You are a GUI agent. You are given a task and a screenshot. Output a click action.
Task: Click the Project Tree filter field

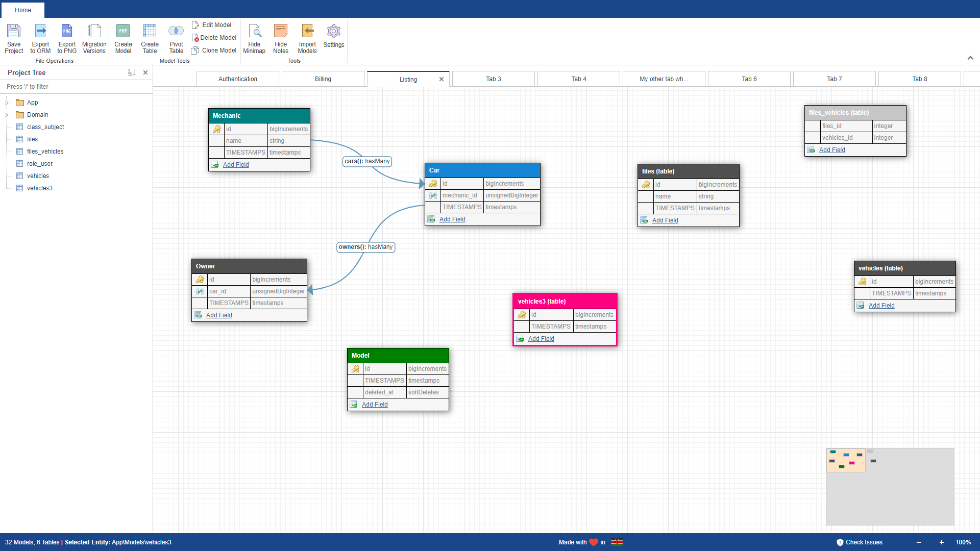tap(77, 86)
